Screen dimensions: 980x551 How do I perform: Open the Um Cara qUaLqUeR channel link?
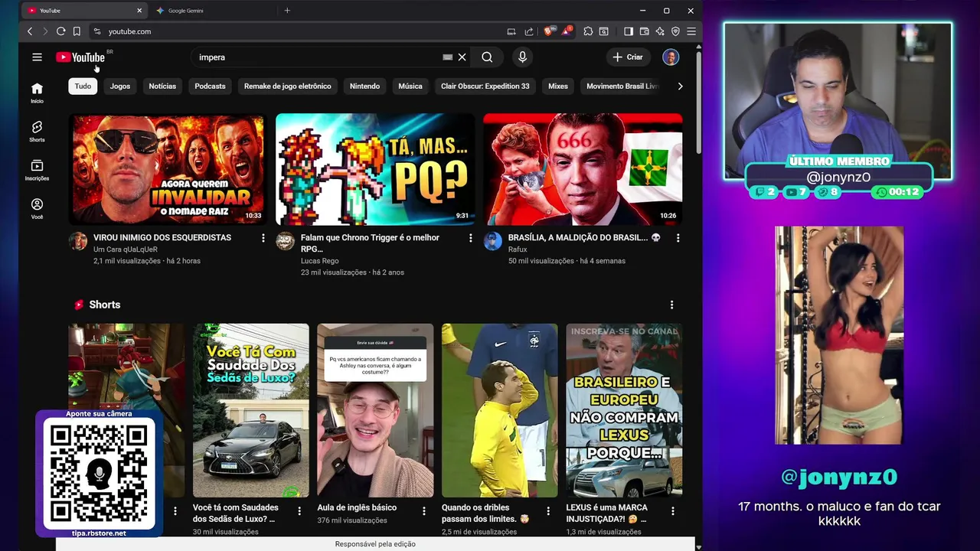(x=126, y=249)
